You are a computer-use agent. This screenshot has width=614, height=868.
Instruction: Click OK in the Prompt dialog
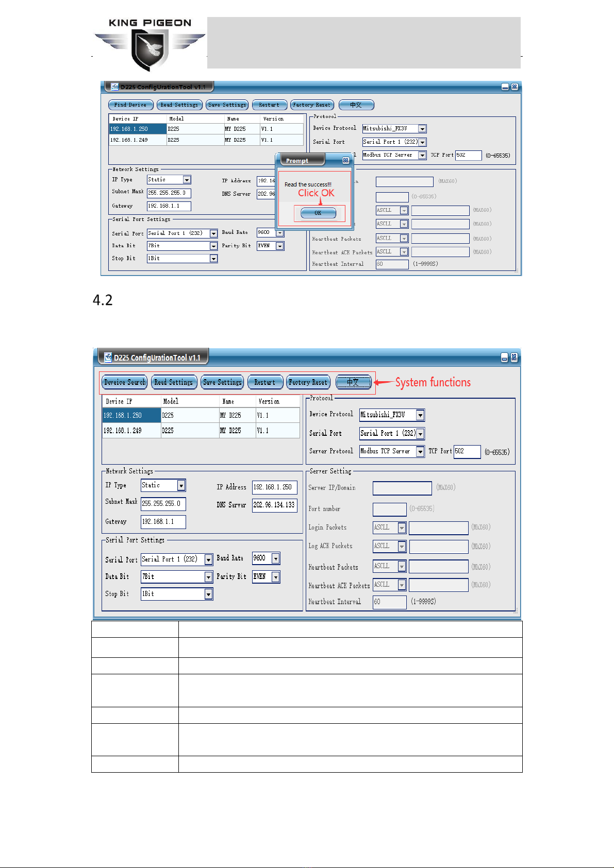[x=318, y=213]
